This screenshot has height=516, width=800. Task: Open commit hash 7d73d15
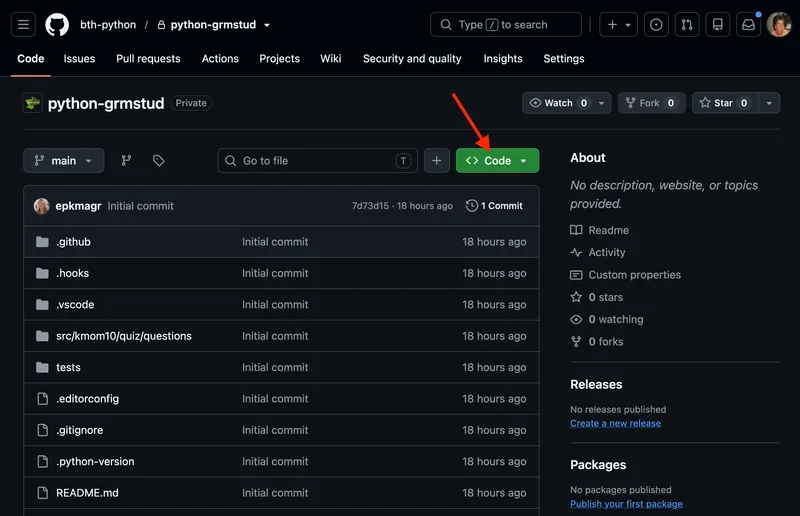point(370,206)
